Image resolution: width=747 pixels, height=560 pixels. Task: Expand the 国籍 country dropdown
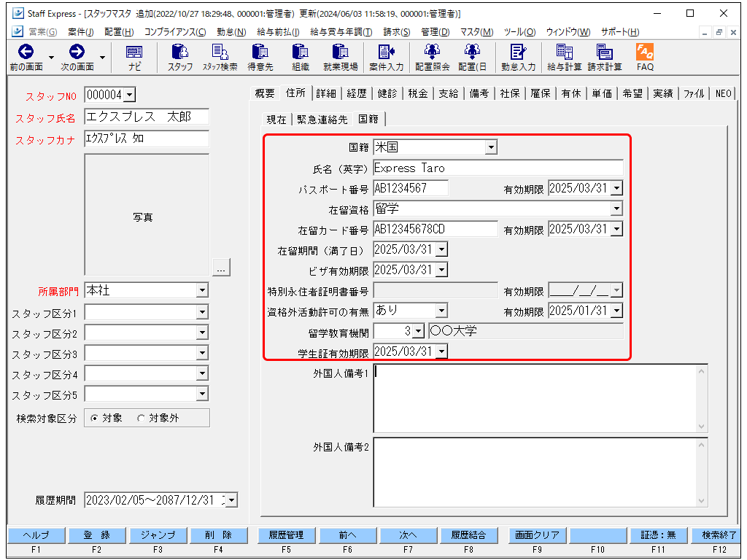tap(491, 147)
